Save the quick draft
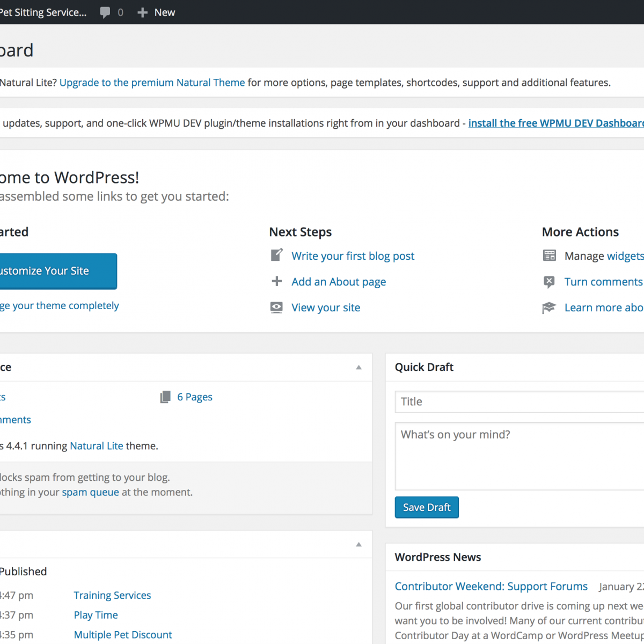 [427, 507]
